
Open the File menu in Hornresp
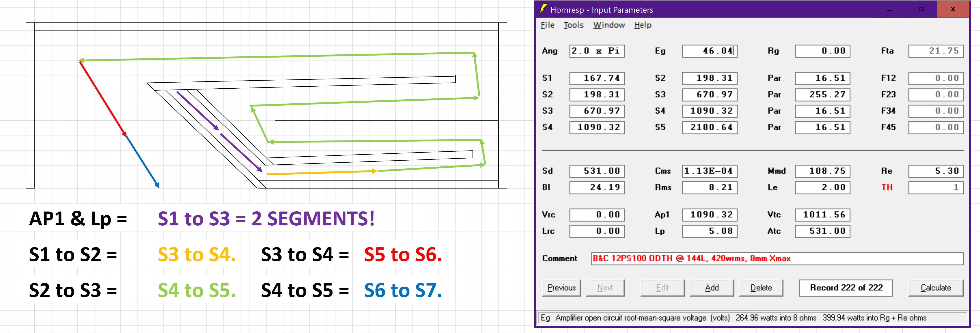547,25
